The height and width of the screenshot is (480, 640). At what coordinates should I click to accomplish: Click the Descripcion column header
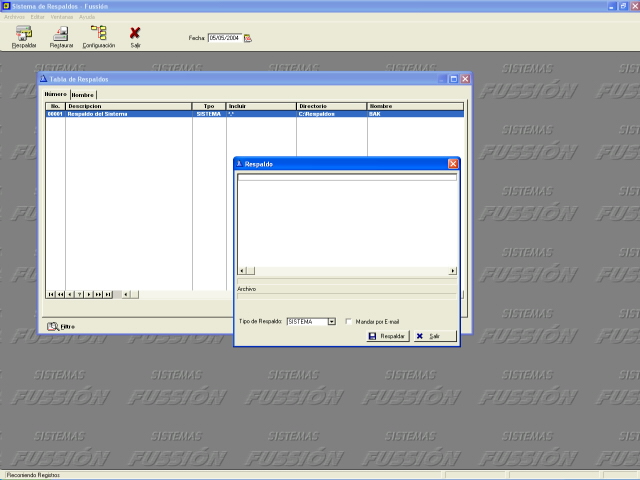pyautogui.click(x=128, y=105)
